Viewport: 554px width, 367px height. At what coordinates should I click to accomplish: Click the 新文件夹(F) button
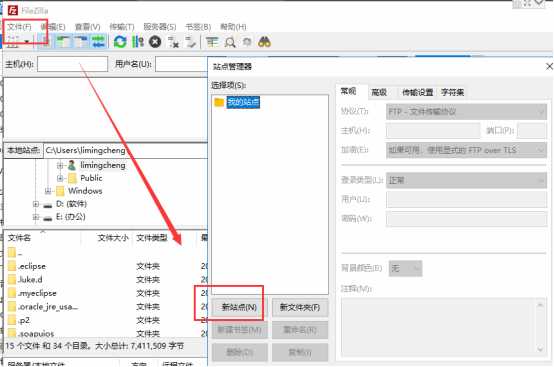tap(300, 307)
